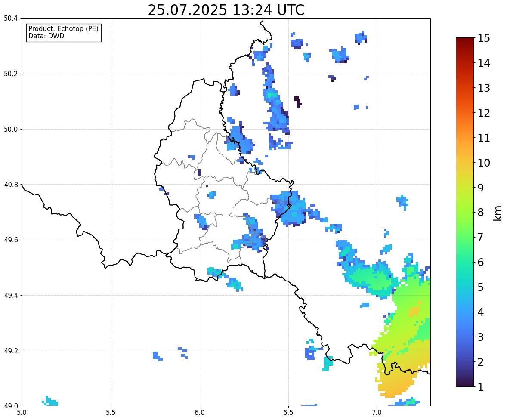
Task: Click colorbar tick label 15
Action: tap(484, 38)
